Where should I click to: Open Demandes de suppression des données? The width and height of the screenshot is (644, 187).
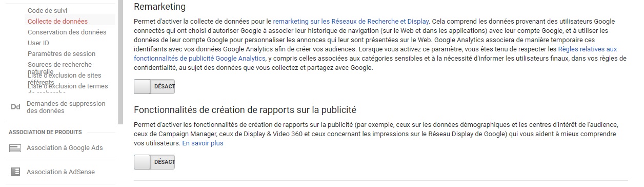(x=66, y=107)
